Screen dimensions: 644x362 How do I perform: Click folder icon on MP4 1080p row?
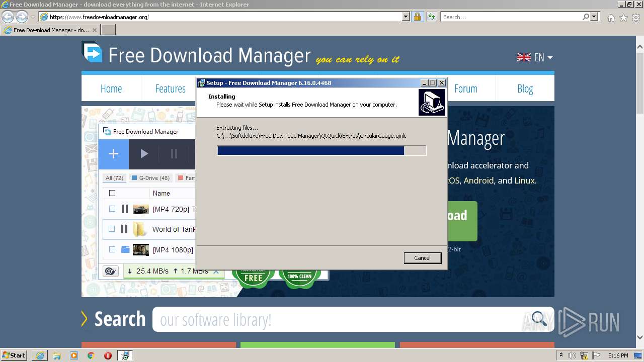[125, 249]
